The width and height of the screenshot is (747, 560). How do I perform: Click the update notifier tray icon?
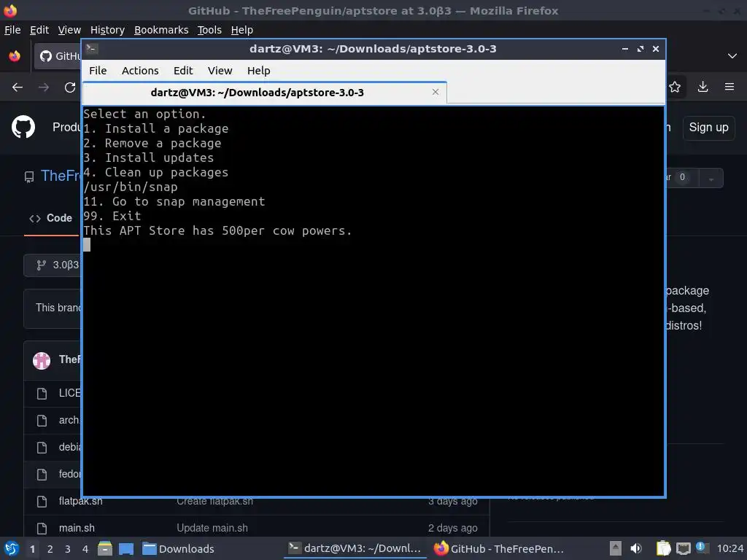coord(702,548)
